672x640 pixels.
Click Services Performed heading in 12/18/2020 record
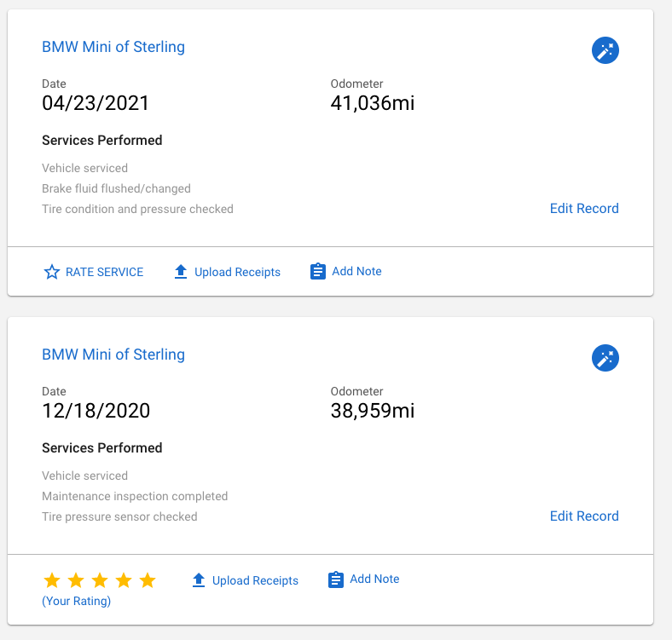click(102, 447)
